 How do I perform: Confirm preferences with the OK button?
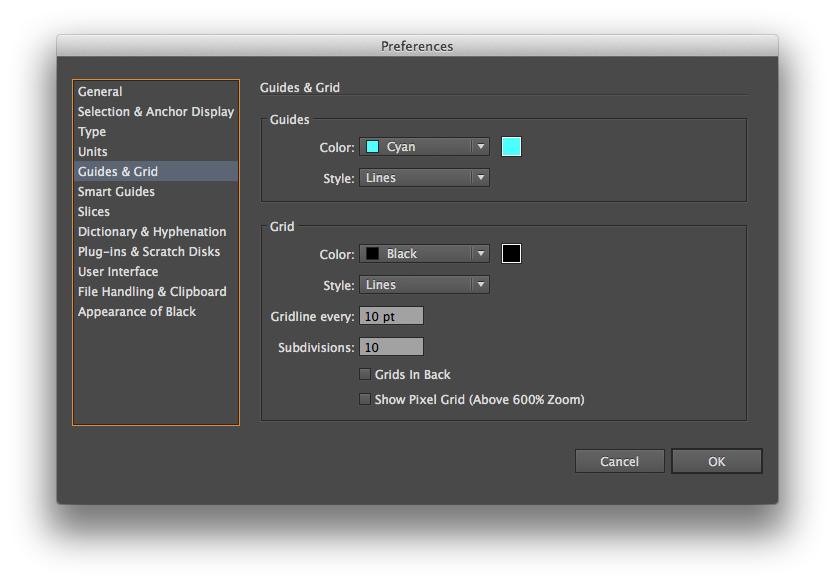pos(717,461)
